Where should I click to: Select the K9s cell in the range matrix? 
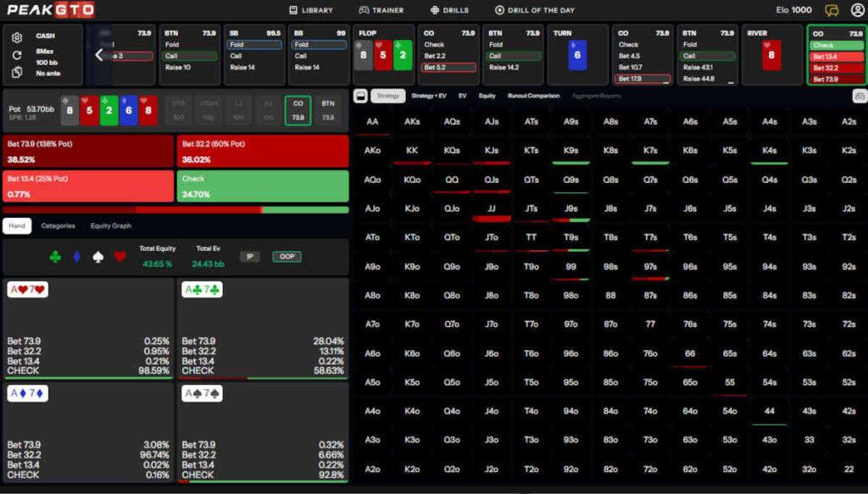570,151
